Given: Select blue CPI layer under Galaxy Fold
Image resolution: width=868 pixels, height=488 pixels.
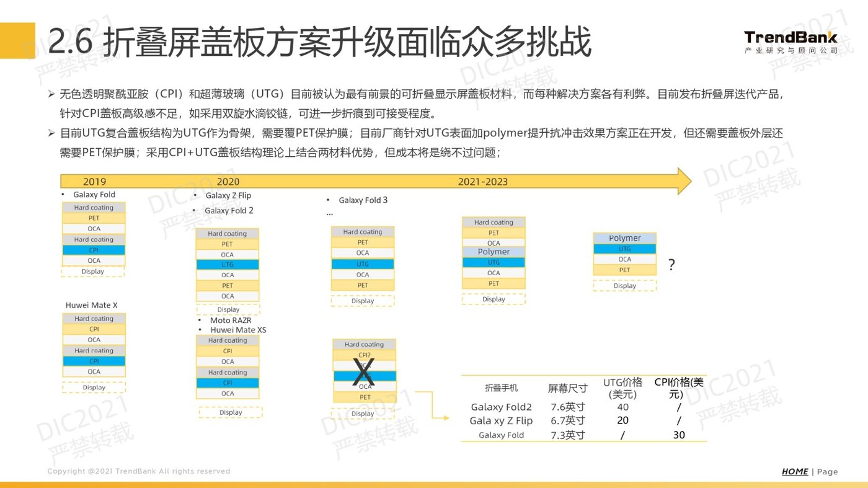Looking at the screenshot, I should click(94, 250).
